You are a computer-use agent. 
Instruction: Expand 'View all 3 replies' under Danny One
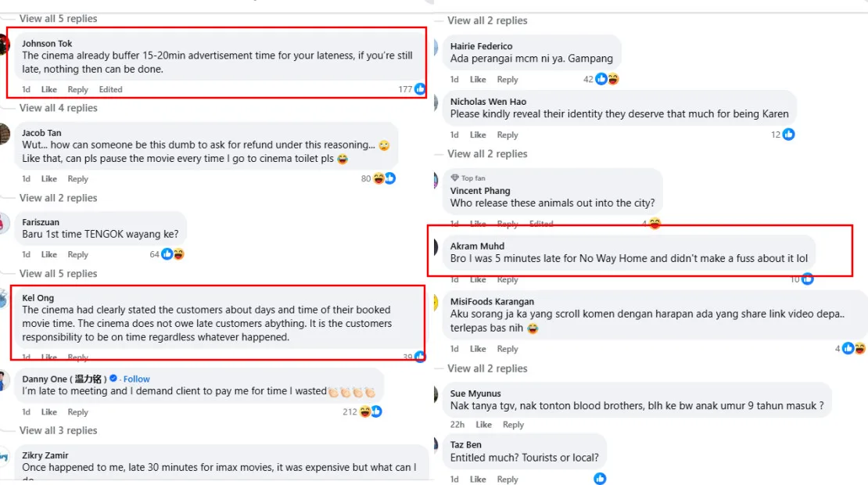59,430
